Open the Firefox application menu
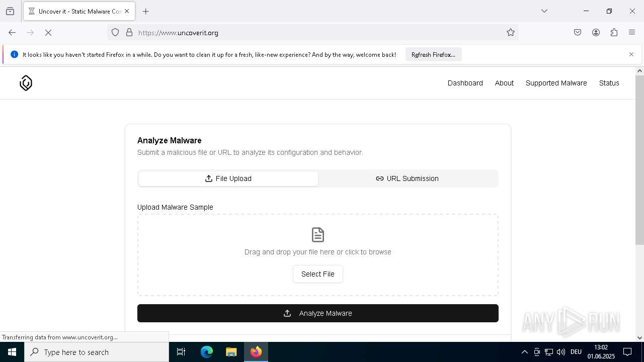644x362 pixels. (x=632, y=33)
